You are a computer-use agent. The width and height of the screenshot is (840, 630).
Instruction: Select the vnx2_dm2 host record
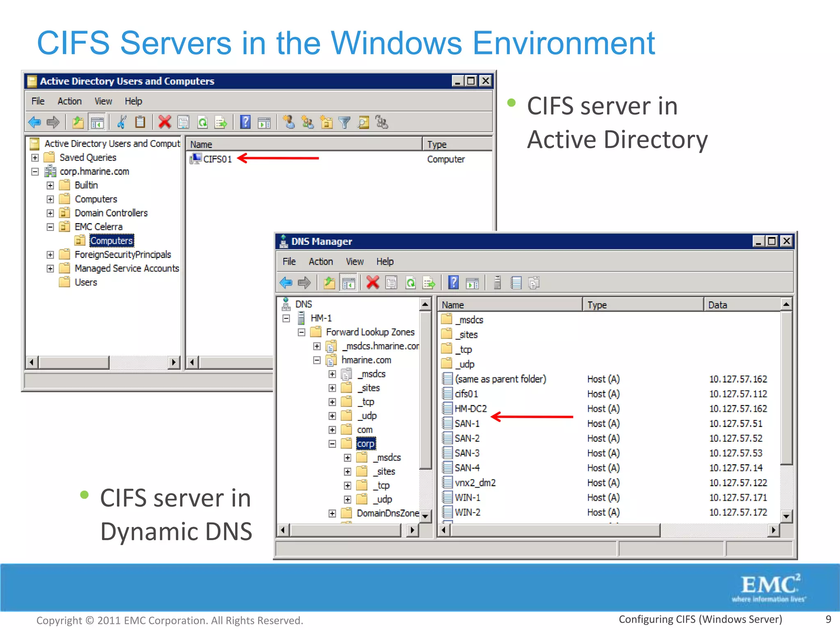(x=475, y=483)
